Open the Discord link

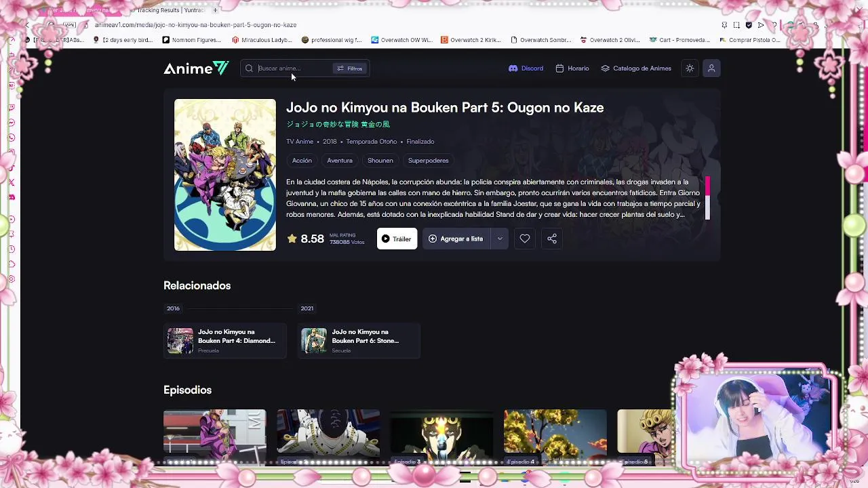pos(526,68)
